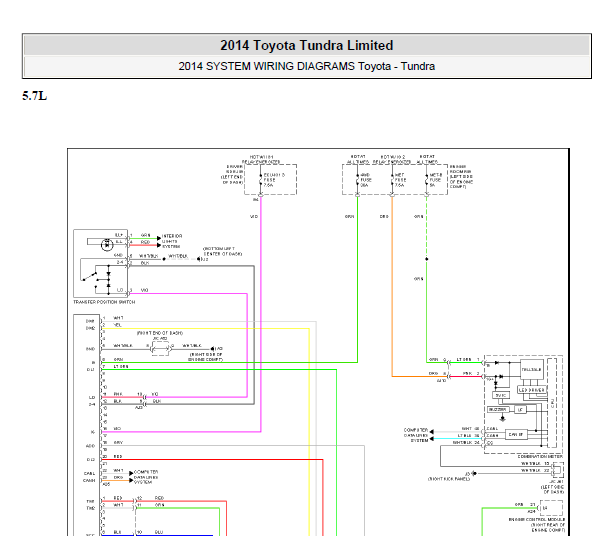Click the "5V IC" box
The width and height of the screenshot is (608, 536).
coord(501,395)
